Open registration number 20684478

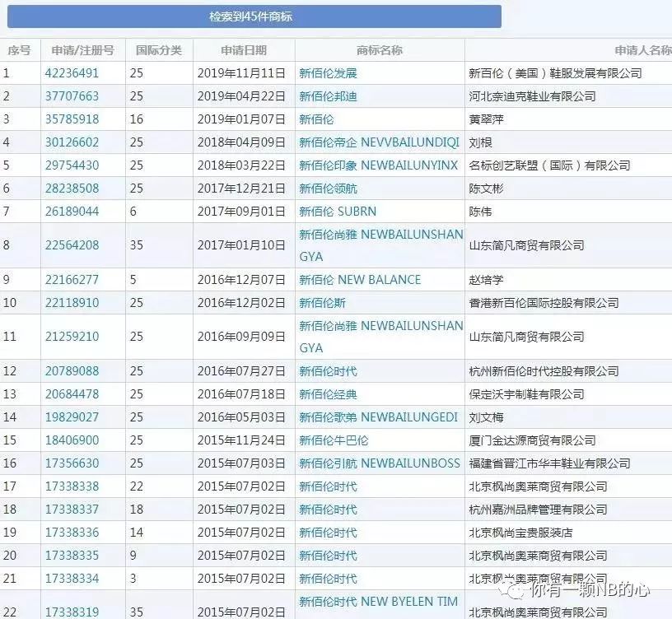[x=72, y=394]
